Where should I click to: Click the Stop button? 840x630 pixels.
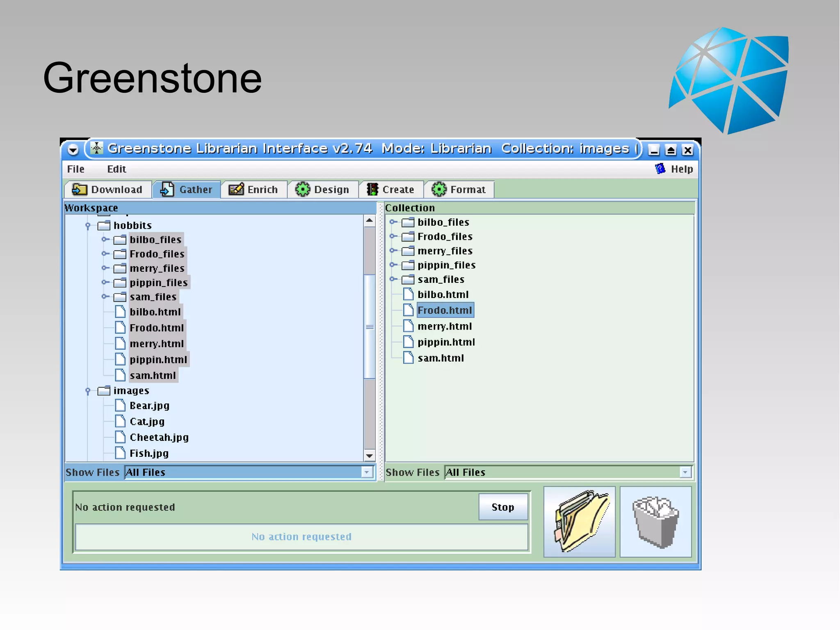503,507
